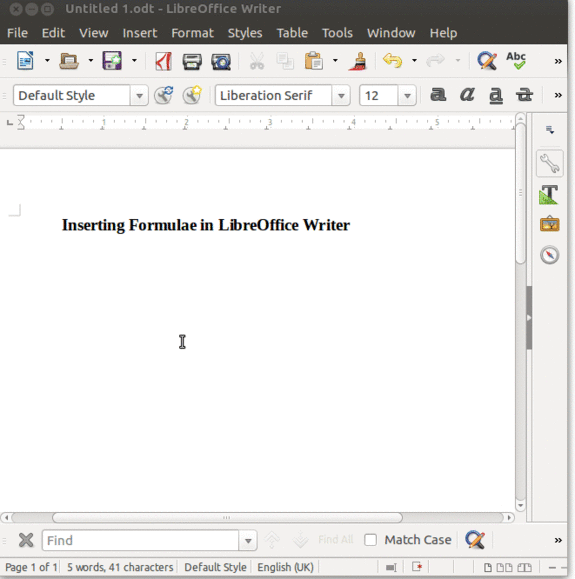Open the Help menu
The image size is (575, 579).
point(443,33)
